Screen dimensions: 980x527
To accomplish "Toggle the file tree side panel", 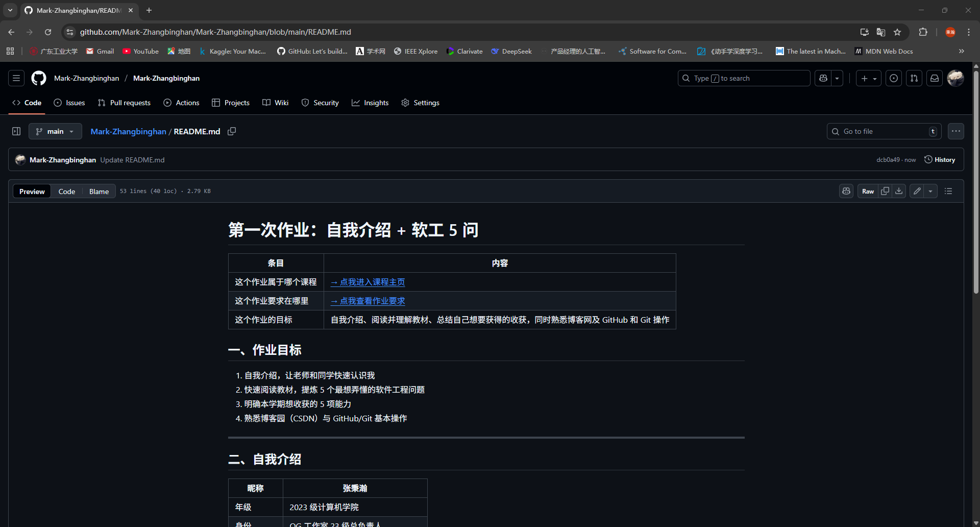I will [16, 131].
